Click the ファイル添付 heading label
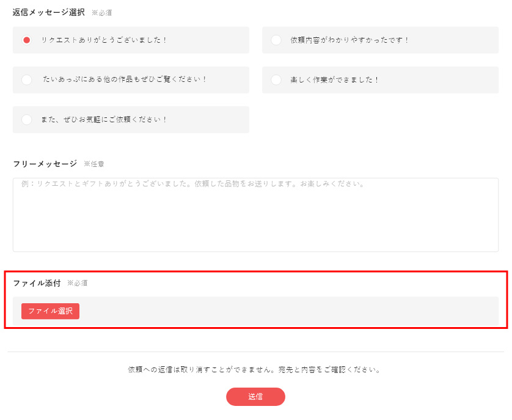Screen dimensions: 512x420 37,283
